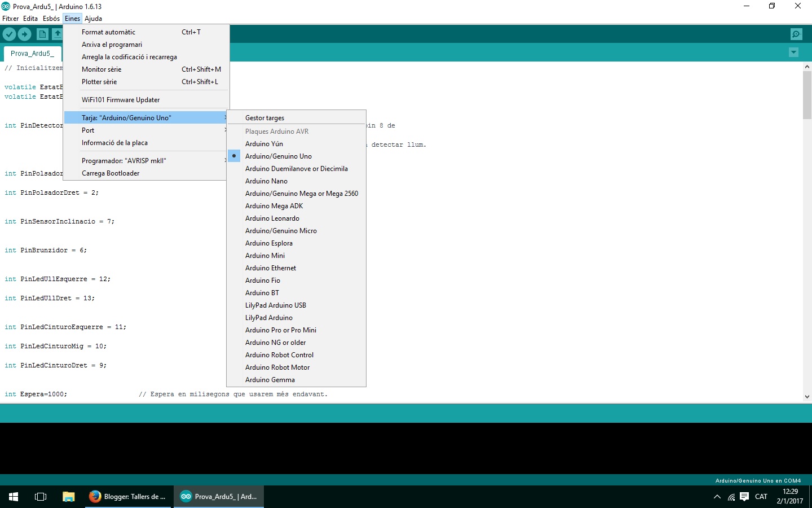Open the tab dropdown arrow at right

coord(793,52)
